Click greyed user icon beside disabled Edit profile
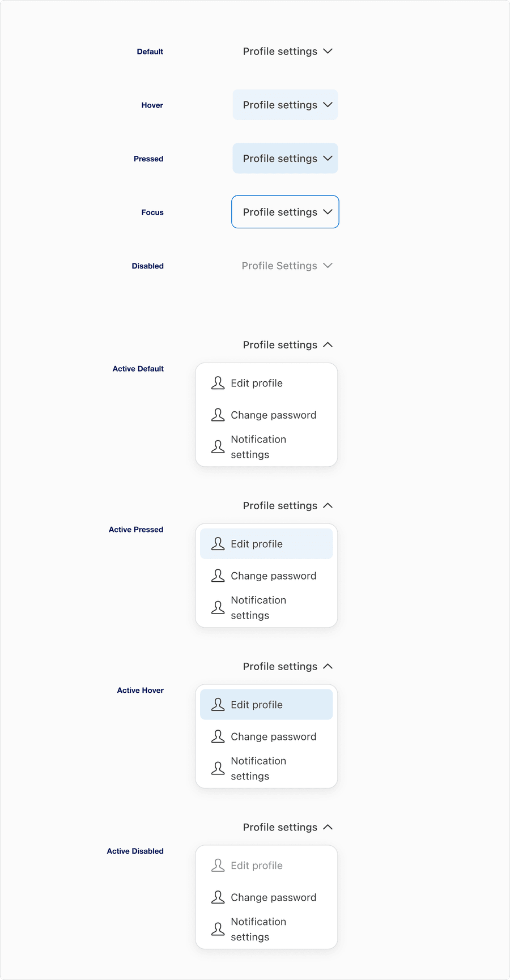The width and height of the screenshot is (510, 980). (218, 866)
